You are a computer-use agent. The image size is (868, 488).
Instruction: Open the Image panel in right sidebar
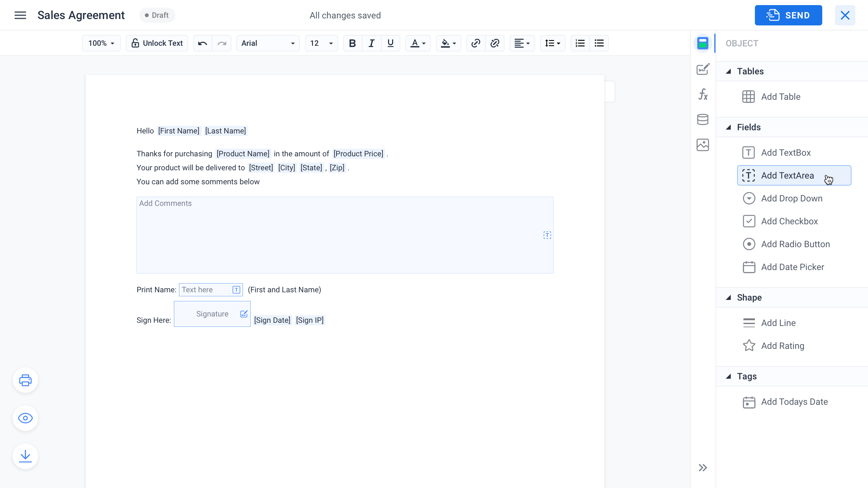pyautogui.click(x=703, y=145)
